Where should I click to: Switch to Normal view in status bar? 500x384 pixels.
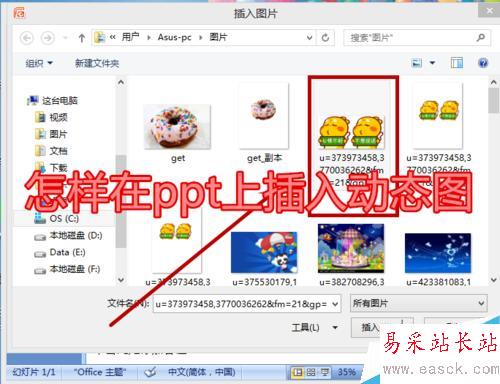click(297, 372)
